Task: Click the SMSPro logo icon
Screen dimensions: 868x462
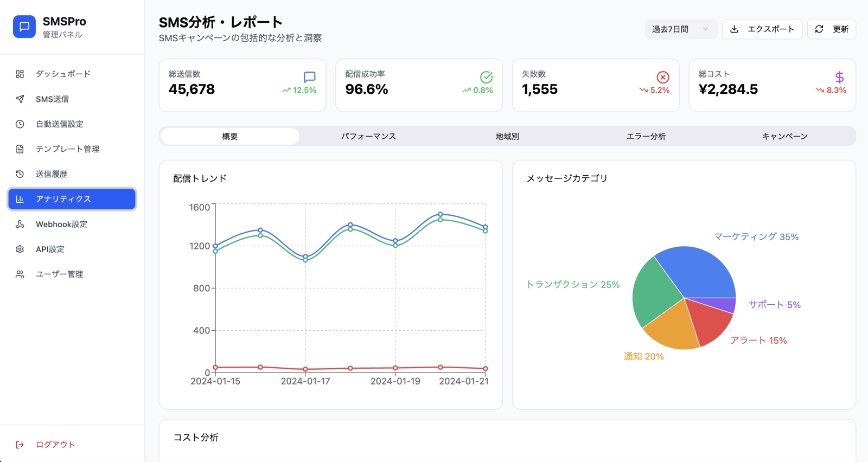Action: click(x=24, y=27)
